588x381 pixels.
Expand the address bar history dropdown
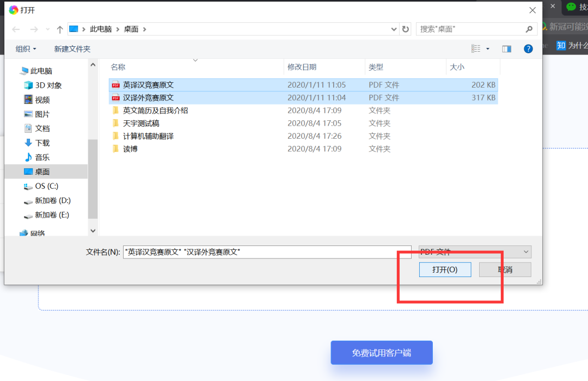(394, 29)
